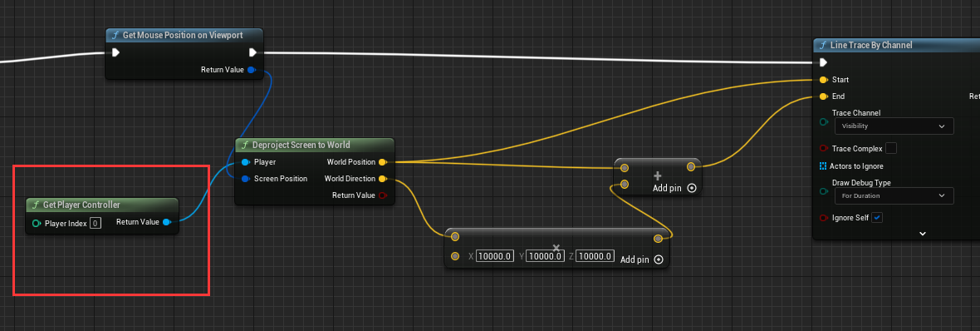980x331 pixels.
Task: Select the Get Mouse Position on Viewport title
Action: (x=183, y=35)
